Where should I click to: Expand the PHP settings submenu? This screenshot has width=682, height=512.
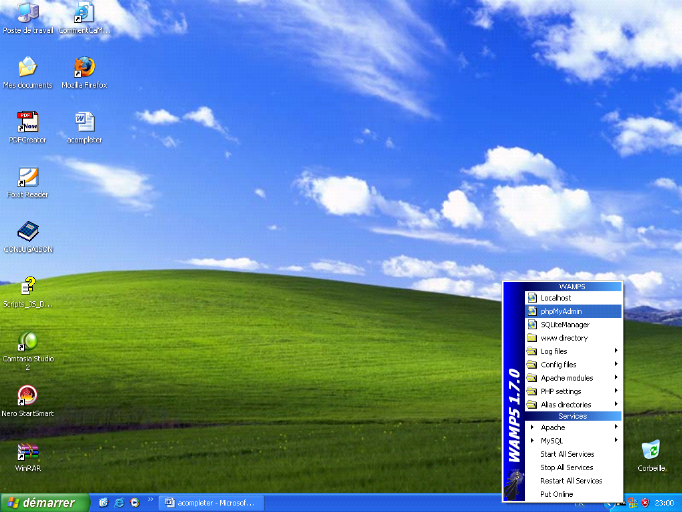[568, 391]
